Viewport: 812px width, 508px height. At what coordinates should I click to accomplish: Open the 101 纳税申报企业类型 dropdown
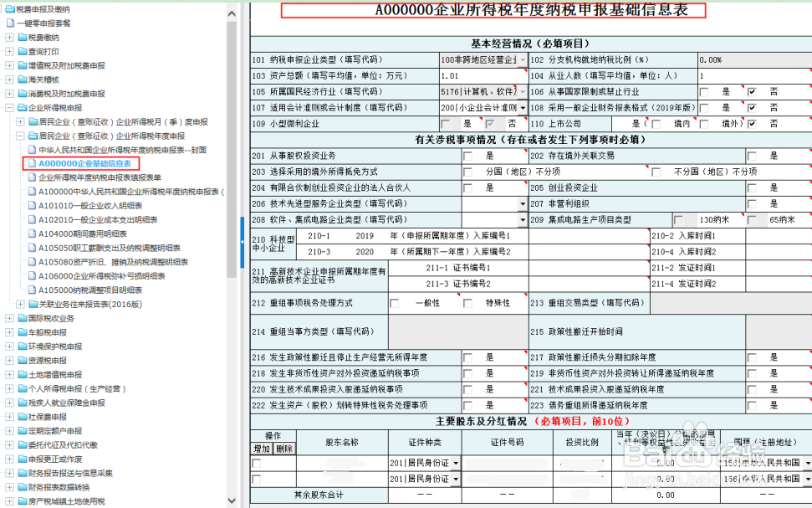[523, 60]
